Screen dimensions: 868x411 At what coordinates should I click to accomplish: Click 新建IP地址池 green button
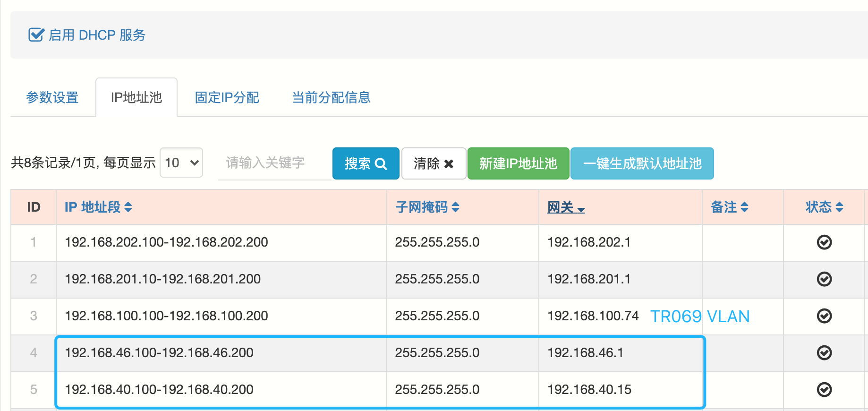click(518, 163)
